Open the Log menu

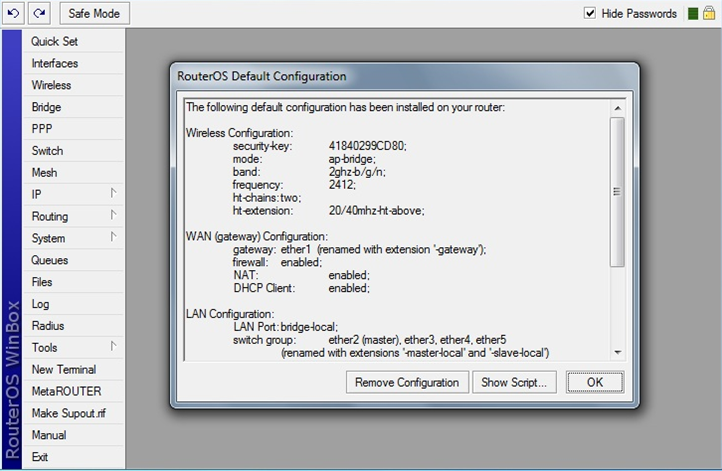pos(74,304)
